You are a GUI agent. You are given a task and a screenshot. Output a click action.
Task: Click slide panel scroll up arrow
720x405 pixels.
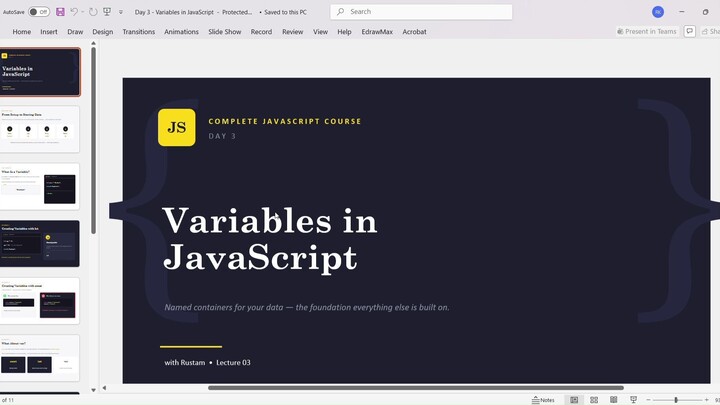[93, 44]
